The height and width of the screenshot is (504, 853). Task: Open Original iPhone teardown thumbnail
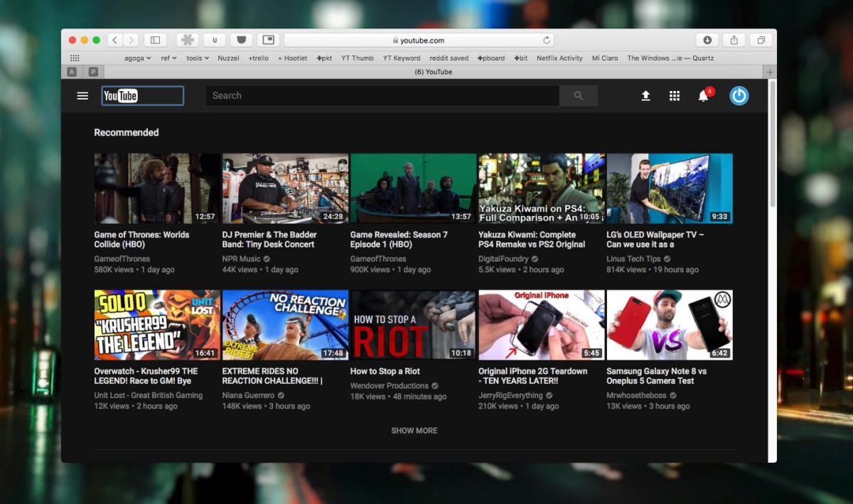(x=542, y=325)
